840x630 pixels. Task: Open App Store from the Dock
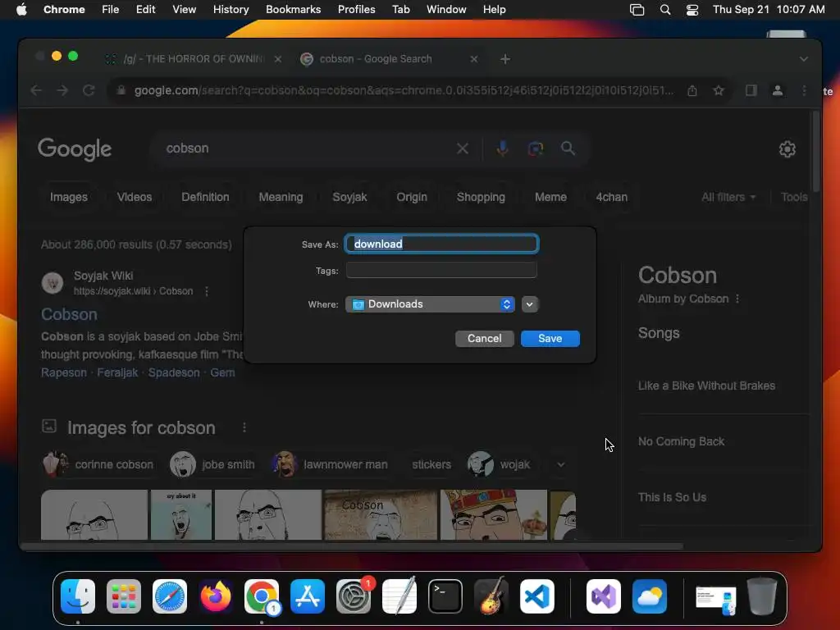tap(308, 596)
